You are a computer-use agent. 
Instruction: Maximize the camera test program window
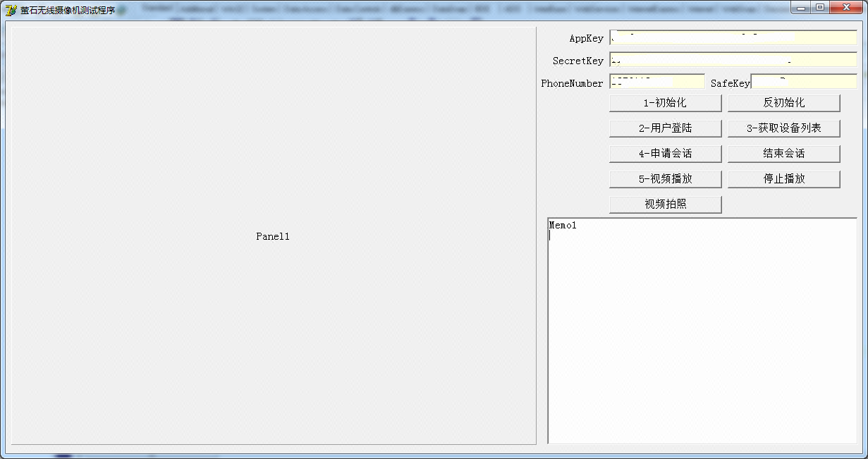819,8
